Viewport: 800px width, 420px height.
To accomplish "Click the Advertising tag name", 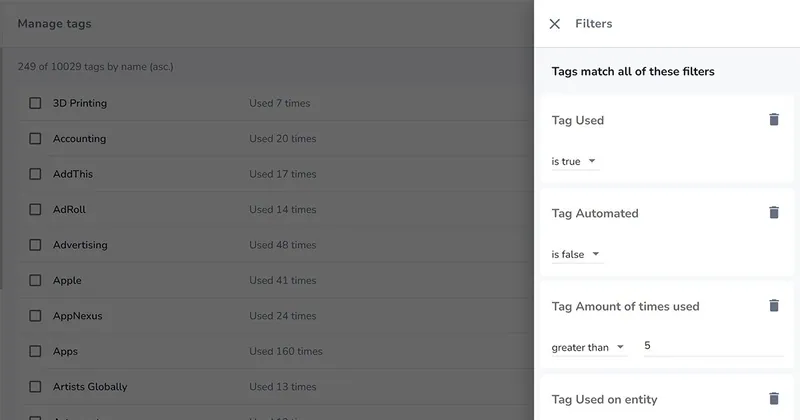I will [x=80, y=245].
